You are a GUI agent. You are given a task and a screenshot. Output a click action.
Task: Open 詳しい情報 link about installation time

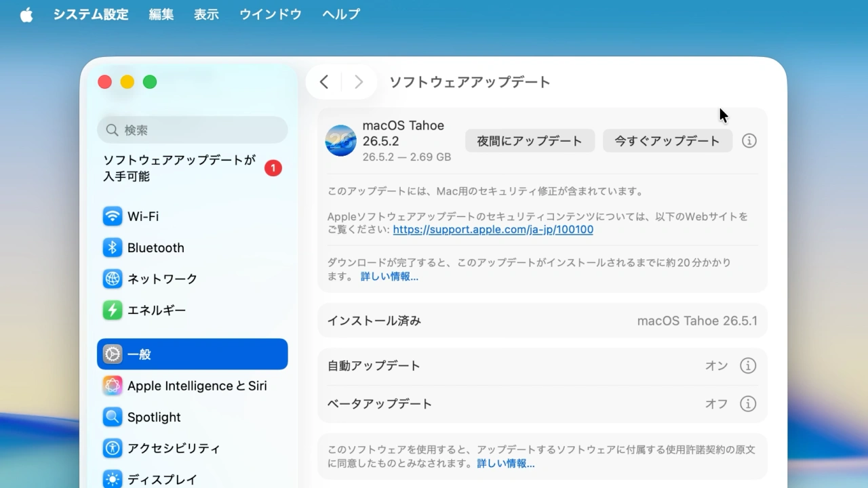pos(389,277)
